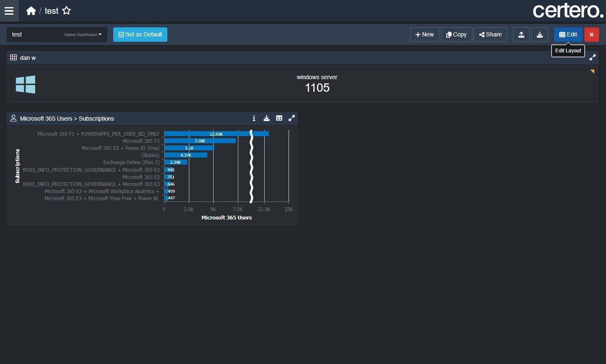Select the 4.37K (Blanks) bar
This screenshot has width=606, height=364.
coord(186,155)
